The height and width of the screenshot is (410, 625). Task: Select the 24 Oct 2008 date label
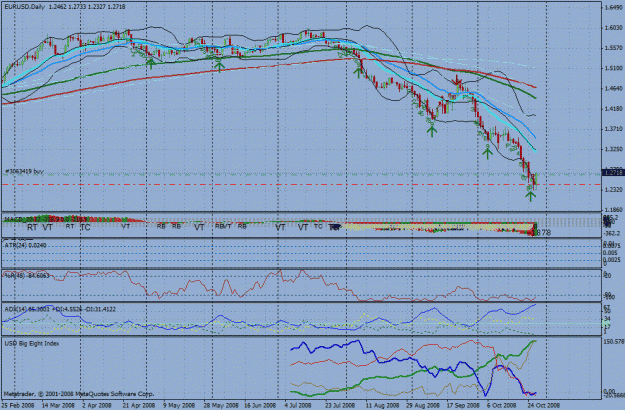coord(543,405)
